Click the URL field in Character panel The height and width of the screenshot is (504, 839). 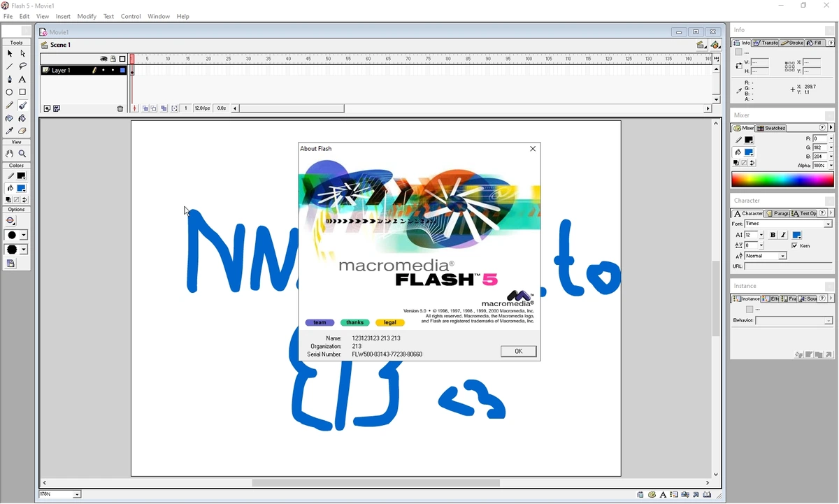point(789,266)
